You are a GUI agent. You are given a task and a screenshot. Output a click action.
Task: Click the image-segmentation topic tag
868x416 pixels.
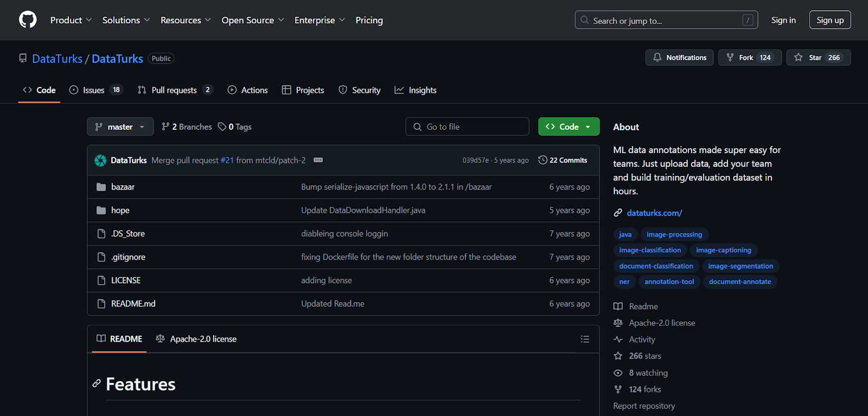[x=741, y=266]
